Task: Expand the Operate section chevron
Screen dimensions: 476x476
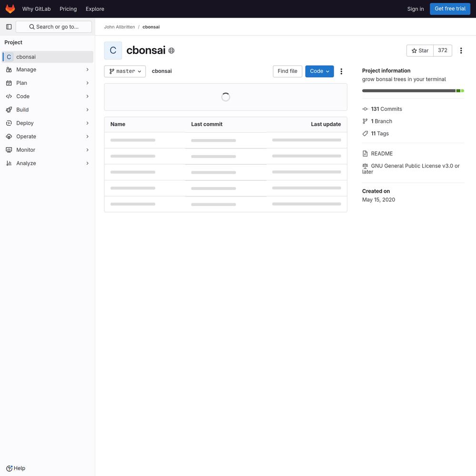Action: point(88,136)
